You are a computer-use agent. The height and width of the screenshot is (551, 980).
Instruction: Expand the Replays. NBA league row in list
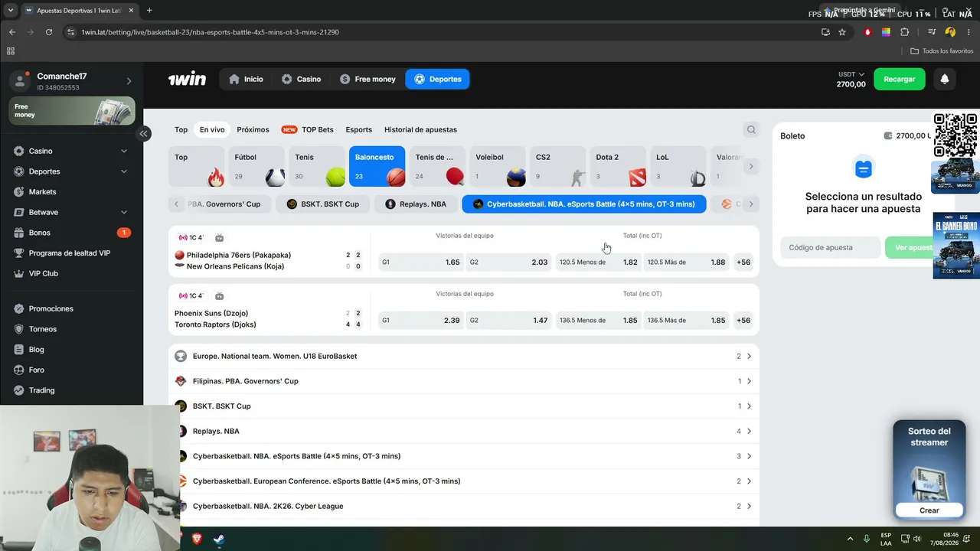464,431
